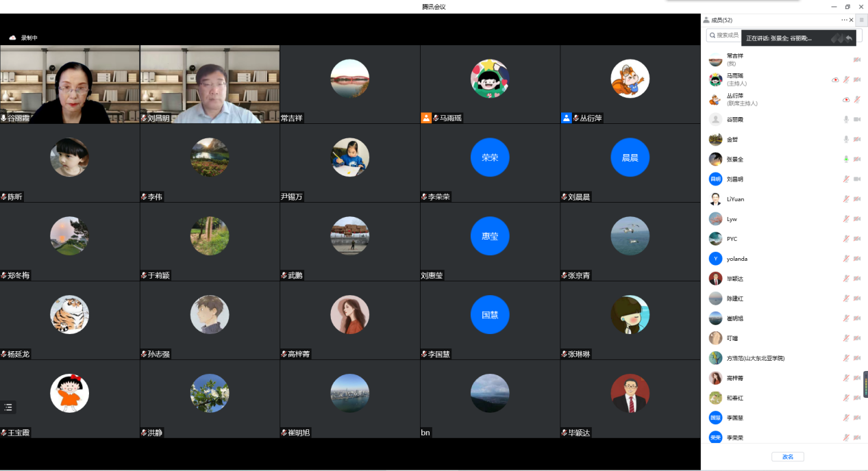Close the members panel with the X
The height and width of the screenshot is (471, 868).
click(x=852, y=20)
